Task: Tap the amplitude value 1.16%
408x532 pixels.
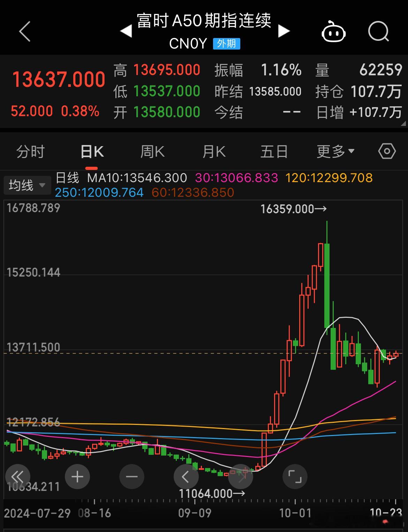Action: 281,70
